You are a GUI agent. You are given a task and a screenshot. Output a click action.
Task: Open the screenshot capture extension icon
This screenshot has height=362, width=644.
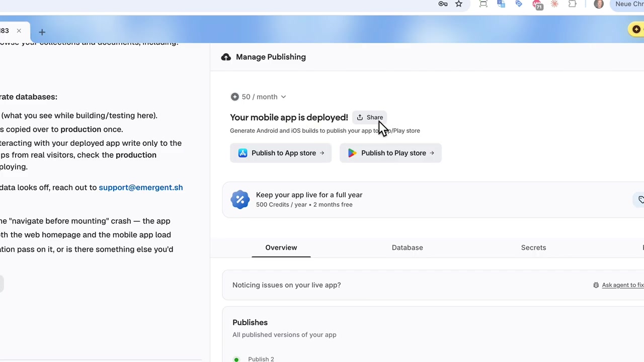(x=484, y=4)
